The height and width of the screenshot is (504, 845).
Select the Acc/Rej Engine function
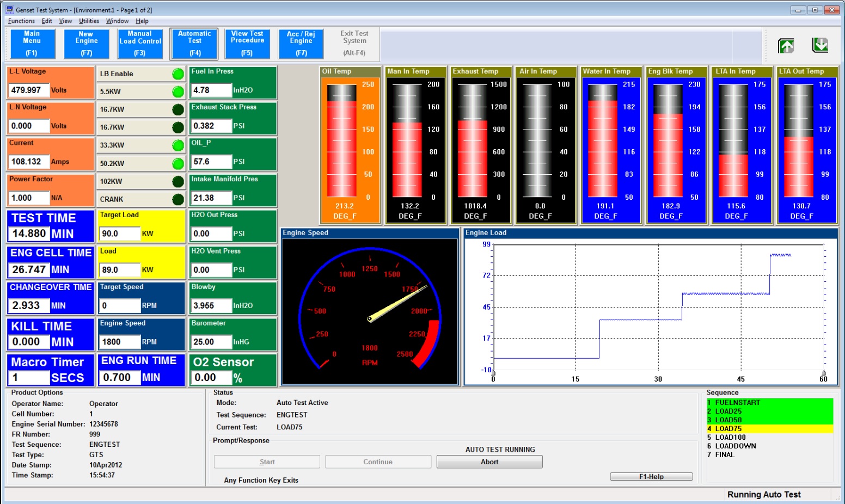[x=301, y=44]
